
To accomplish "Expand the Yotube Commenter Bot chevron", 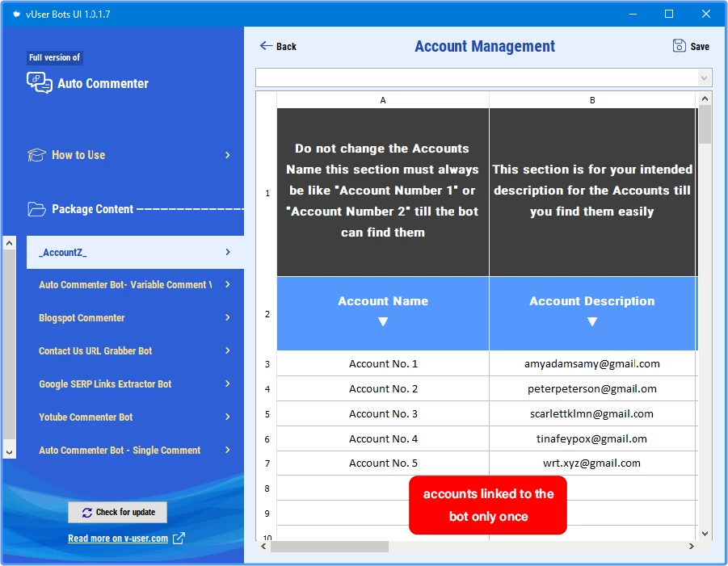I will (228, 417).
